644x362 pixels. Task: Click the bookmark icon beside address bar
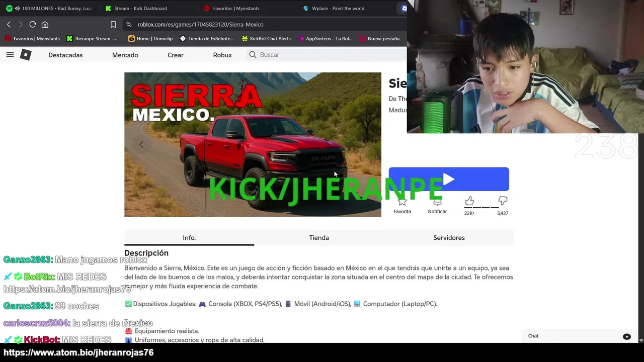tap(113, 24)
